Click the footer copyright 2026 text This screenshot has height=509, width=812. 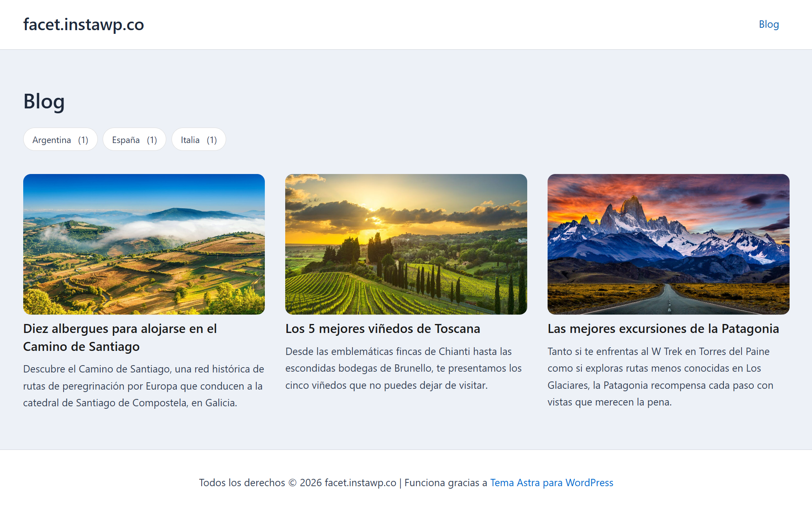pyautogui.click(x=297, y=483)
